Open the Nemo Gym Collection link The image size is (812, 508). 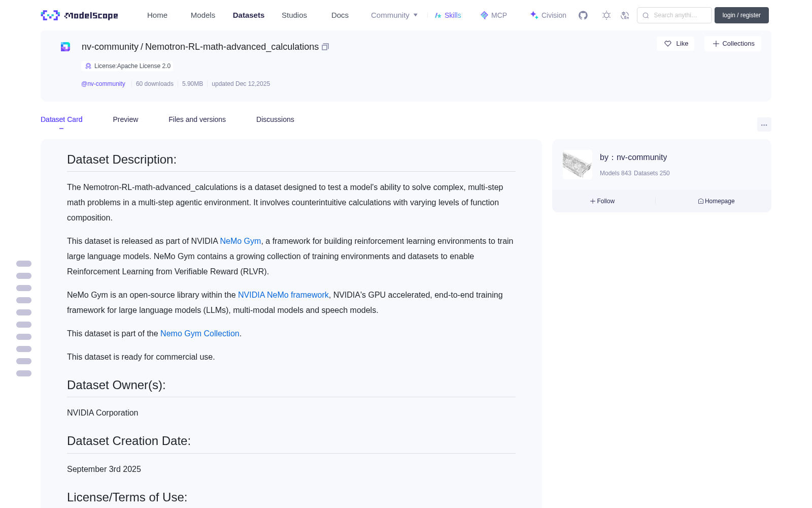(200, 333)
